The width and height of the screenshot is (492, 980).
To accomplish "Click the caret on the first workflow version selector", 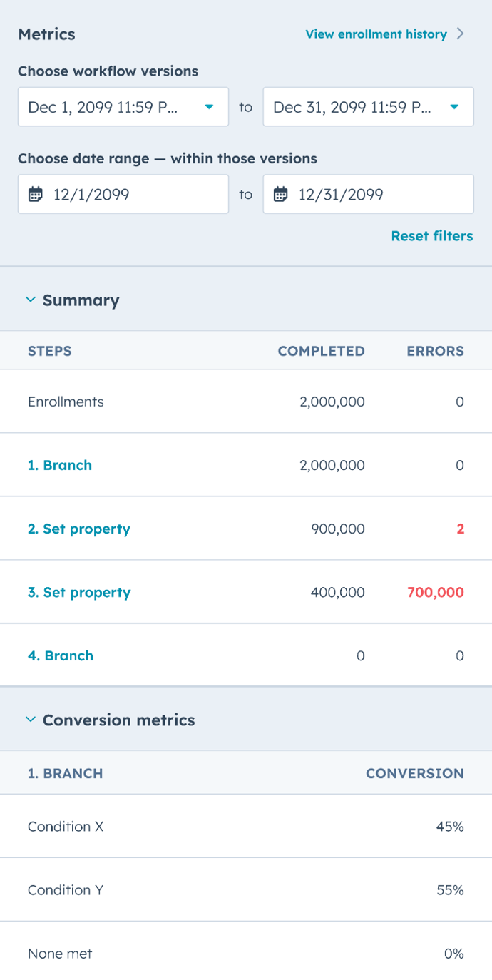I will click(x=210, y=107).
